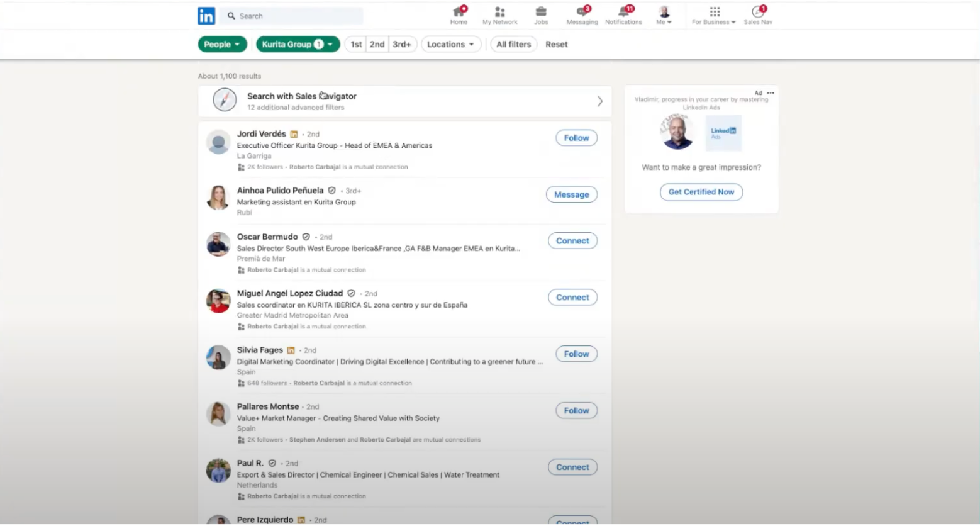Open Paul R. profile name
This screenshot has width=980, height=526.
(x=250, y=464)
